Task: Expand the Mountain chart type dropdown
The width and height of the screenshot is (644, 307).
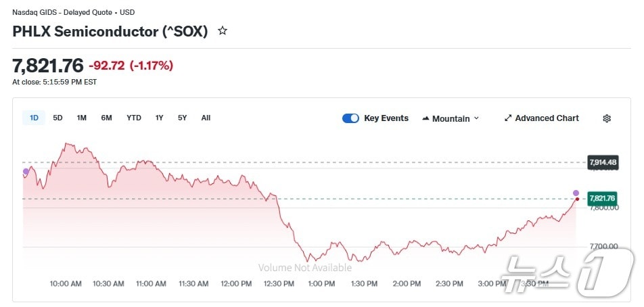Action: [x=476, y=118]
